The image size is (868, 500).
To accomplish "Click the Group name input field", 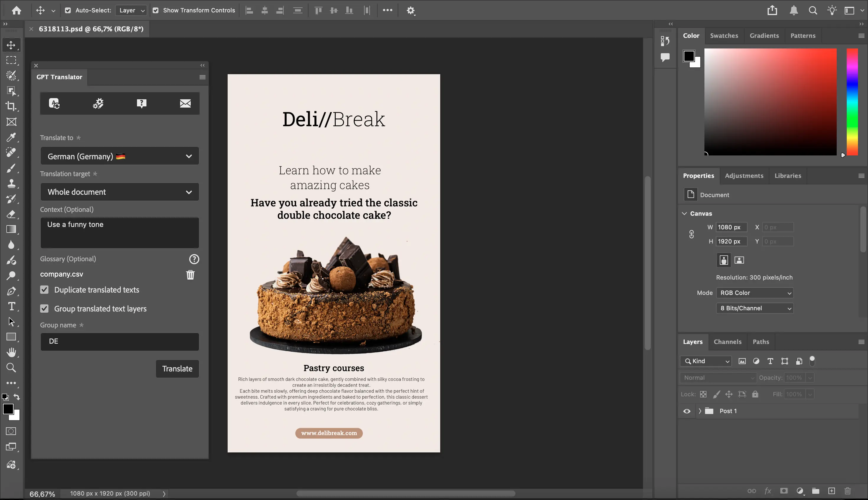I will 119,341.
